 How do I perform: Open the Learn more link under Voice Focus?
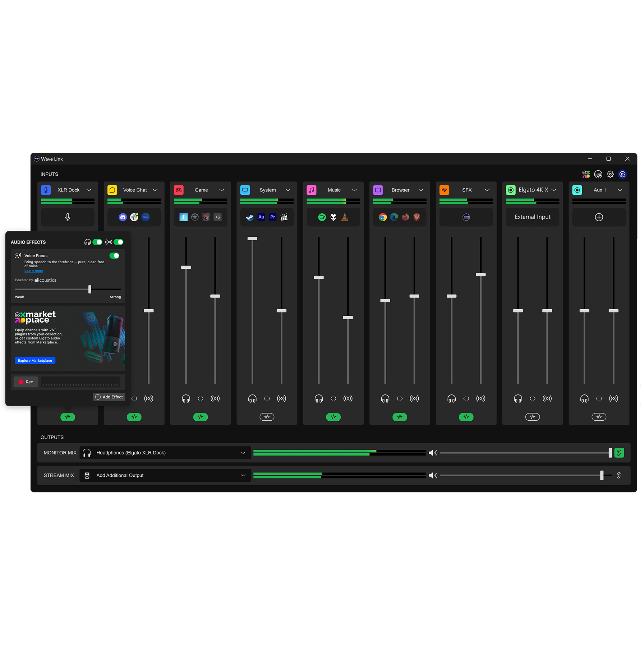pos(34,271)
